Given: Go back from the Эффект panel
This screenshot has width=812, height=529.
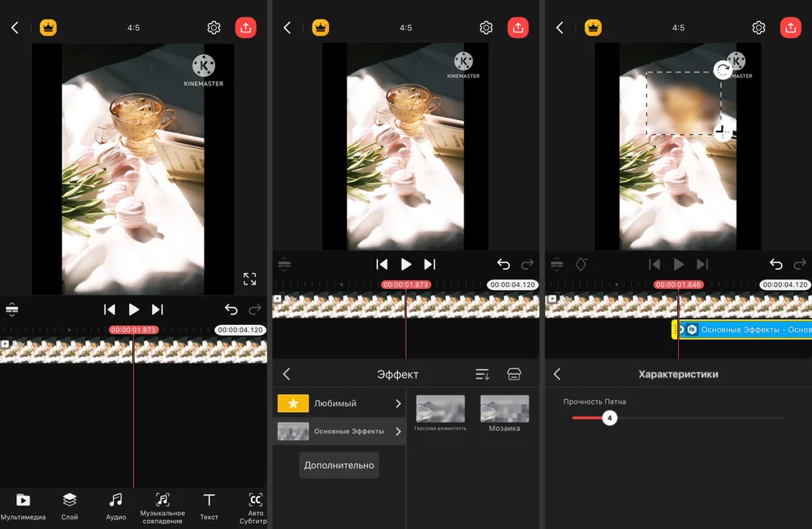Looking at the screenshot, I should pos(286,374).
